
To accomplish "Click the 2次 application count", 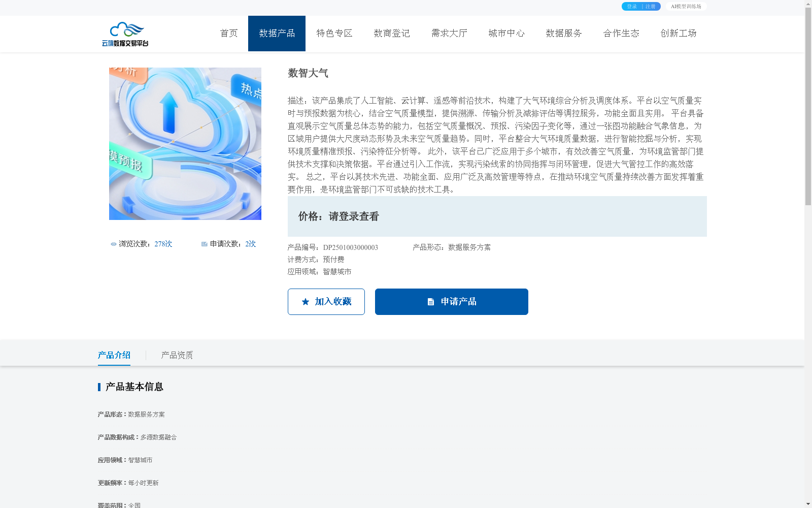I will pos(251,244).
